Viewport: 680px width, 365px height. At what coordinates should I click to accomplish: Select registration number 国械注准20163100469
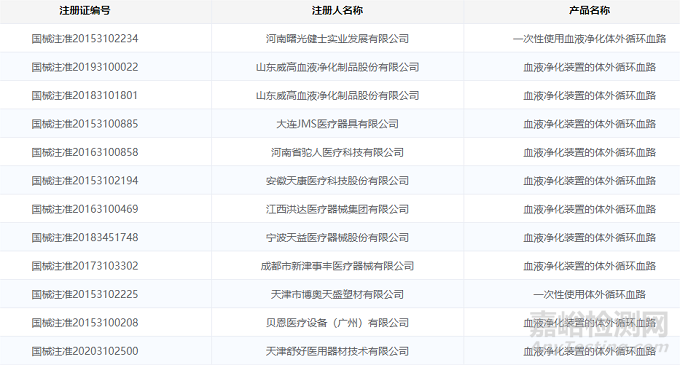click(x=85, y=209)
